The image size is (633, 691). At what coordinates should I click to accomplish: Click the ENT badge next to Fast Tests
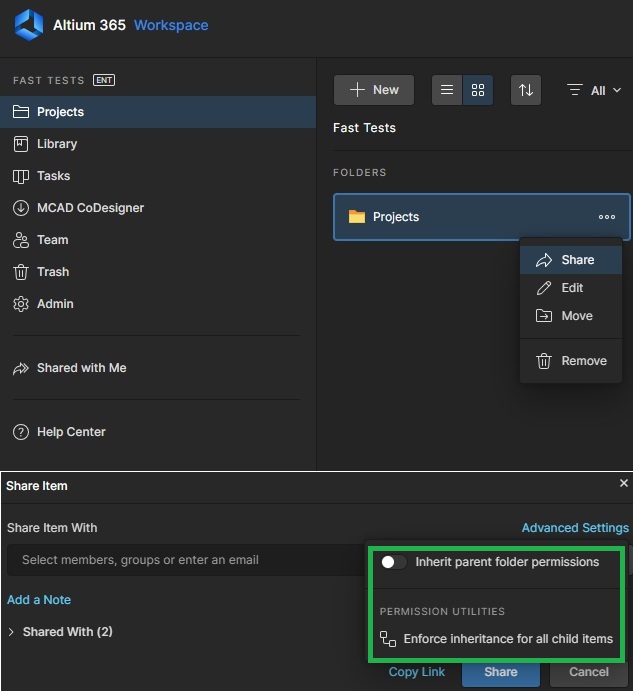click(104, 80)
